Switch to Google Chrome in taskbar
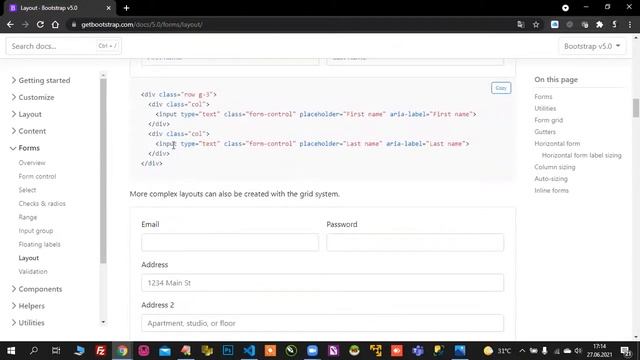The width and height of the screenshot is (640, 360). click(122, 351)
